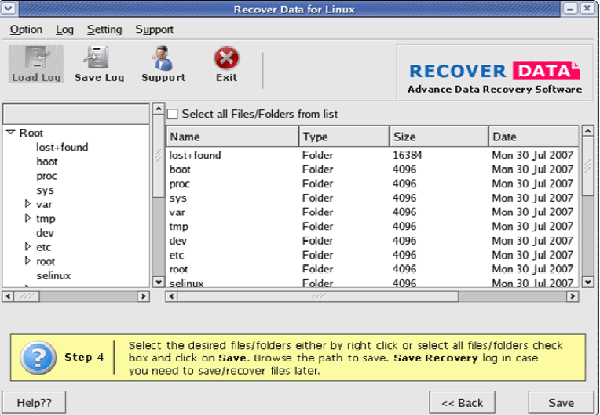
Task: Click file list vertical scrollbar up arrow
Action: click(x=588, y=131)
